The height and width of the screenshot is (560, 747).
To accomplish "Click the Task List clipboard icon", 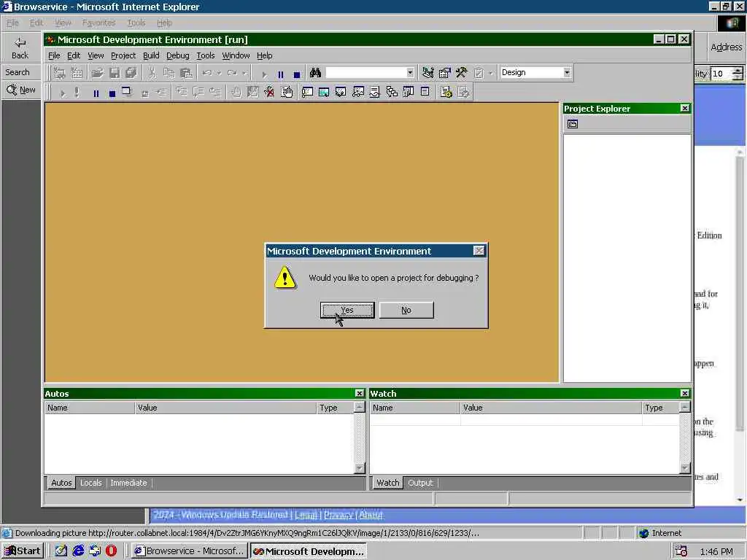I will click(479, 73).
